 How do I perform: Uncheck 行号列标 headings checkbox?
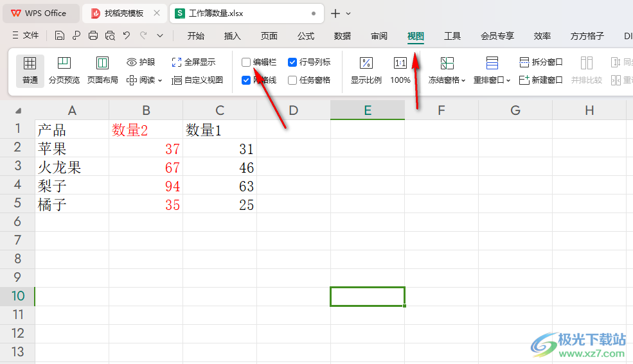pos(292,62)
